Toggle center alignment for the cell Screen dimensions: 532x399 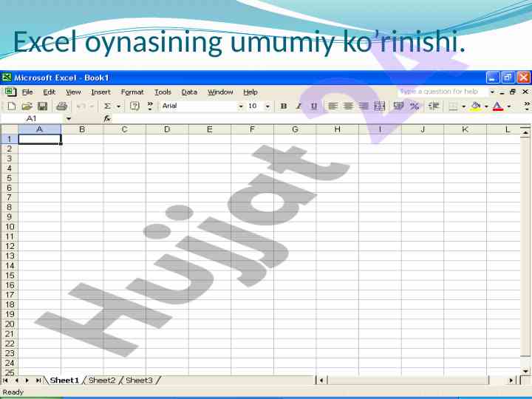coord(348,106)
